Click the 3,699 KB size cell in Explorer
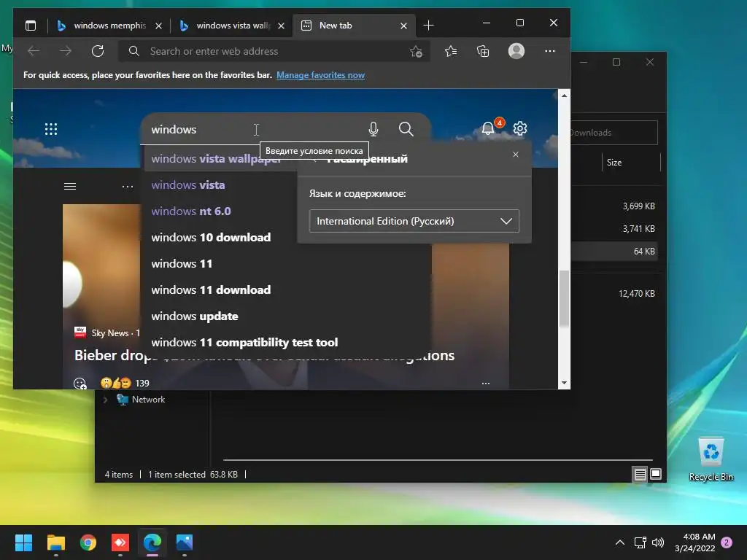The image size is (747, 560). click(638, 206)
